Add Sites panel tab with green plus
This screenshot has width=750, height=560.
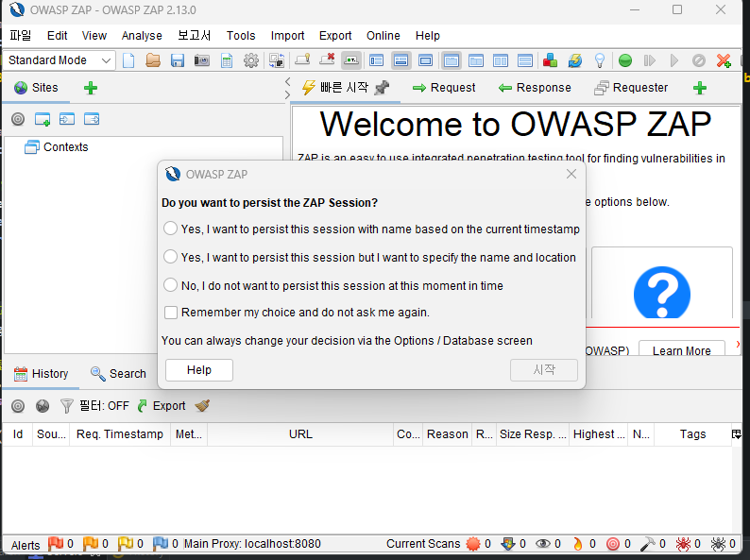[91, 88]
